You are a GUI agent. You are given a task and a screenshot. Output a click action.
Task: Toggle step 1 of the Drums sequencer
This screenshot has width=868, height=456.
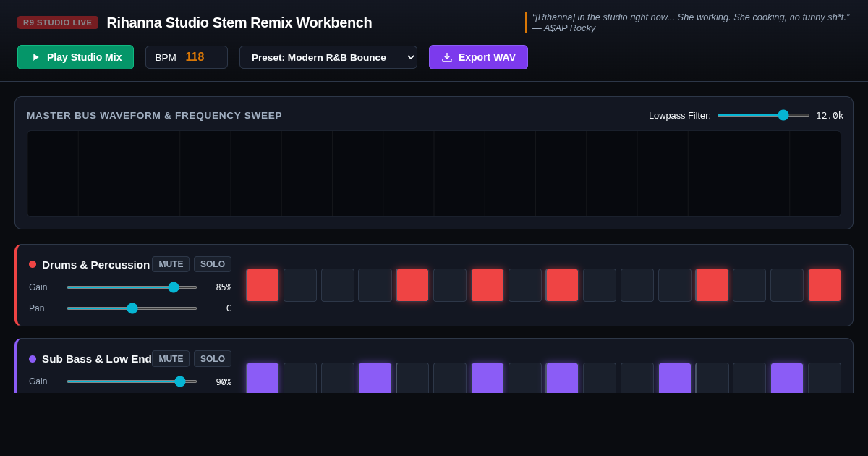pos(263,285)
